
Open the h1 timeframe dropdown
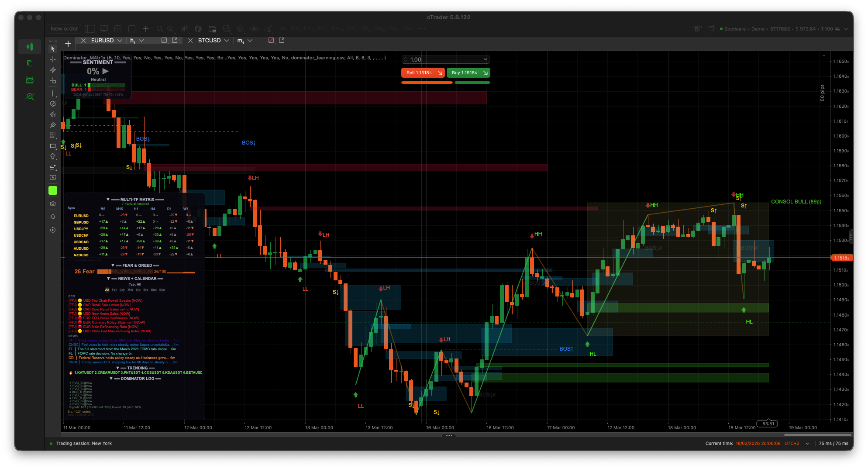click(x=141, y=40)
